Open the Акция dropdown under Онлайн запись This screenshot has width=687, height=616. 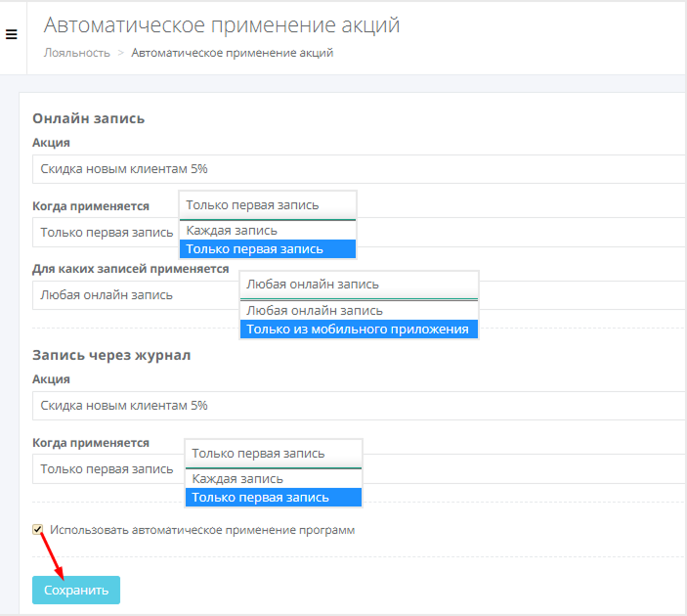point(352,169)
